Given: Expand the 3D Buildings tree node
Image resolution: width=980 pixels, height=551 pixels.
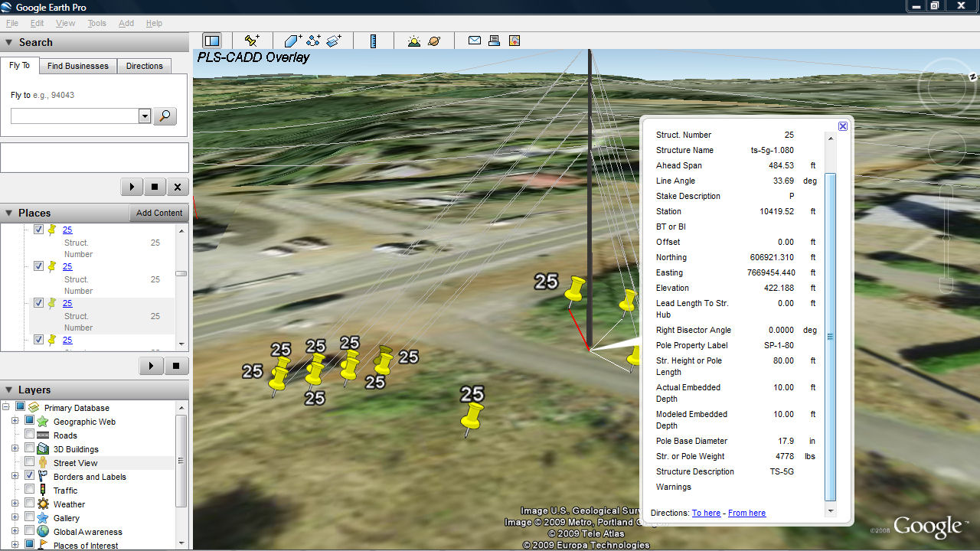Looking at the screenshot, I should pos(15,449).
